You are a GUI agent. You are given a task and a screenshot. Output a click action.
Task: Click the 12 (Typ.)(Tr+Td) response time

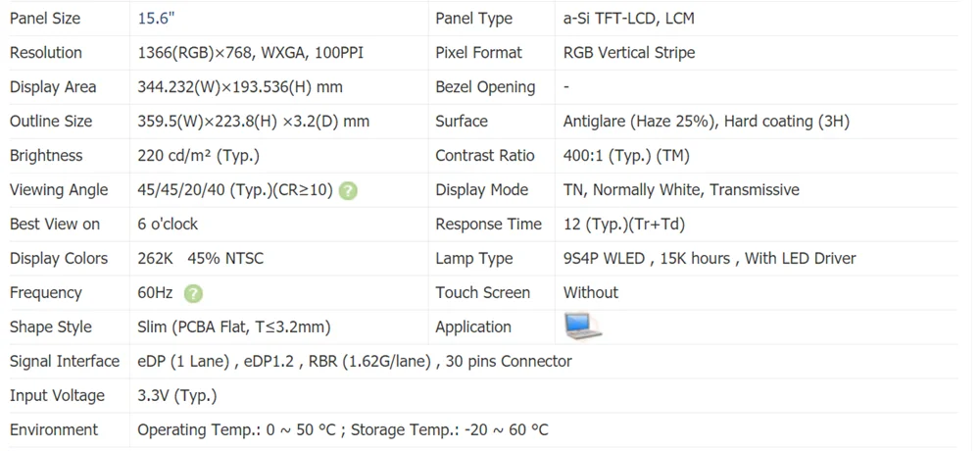pos(623,225)
